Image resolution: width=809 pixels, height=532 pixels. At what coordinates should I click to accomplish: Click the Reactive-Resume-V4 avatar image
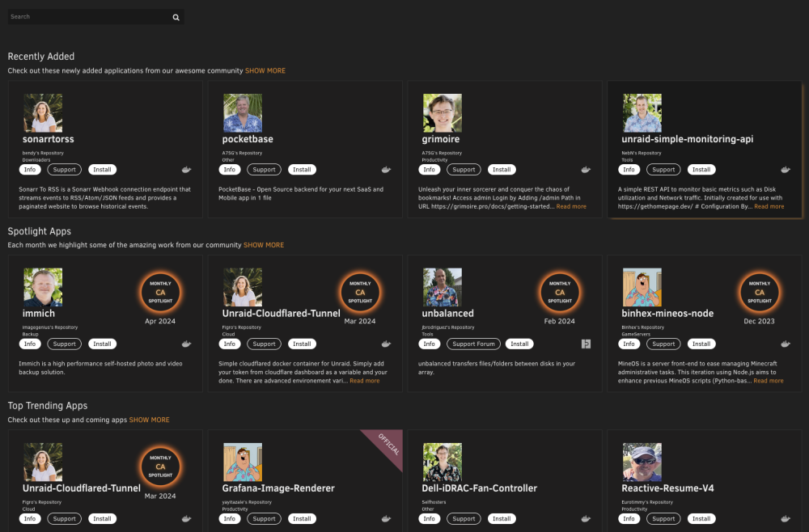642,462
